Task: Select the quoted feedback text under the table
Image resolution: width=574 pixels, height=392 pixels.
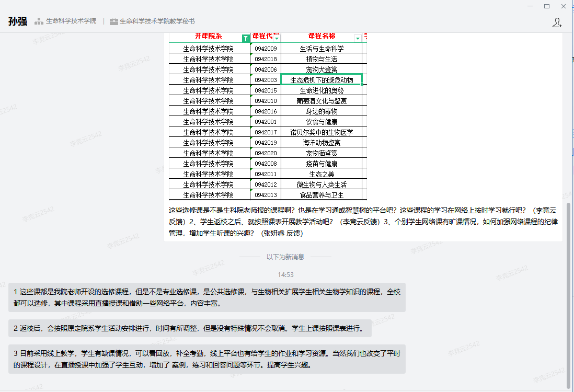Action: 363,222
